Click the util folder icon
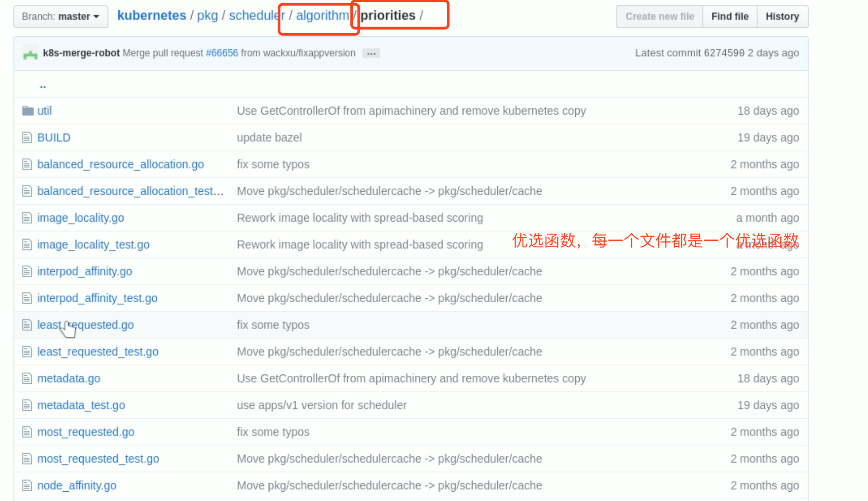868x501 pixels. tap(28, 111)
